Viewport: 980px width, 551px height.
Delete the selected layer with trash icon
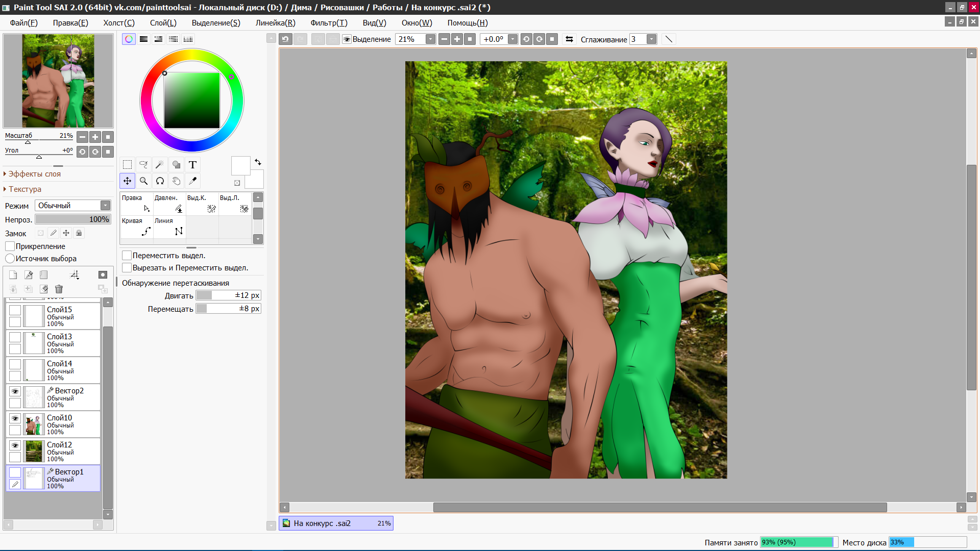(59, 289)
